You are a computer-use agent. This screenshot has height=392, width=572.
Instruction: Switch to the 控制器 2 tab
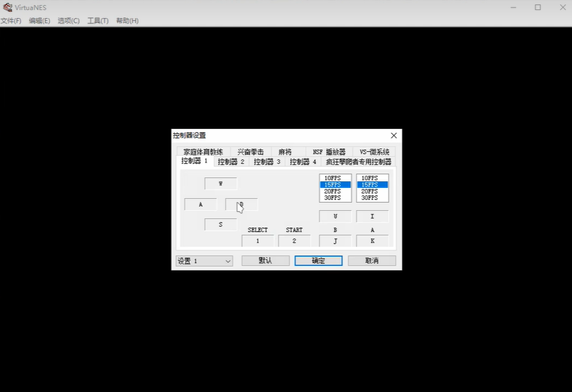click(x=231, y=162)
